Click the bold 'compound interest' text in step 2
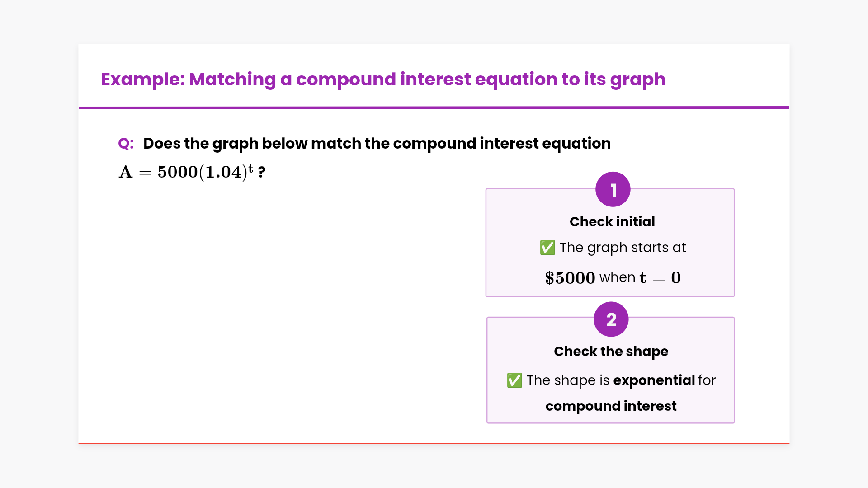Image resolution: width=868 pixels, height=488 pixels. coord(611,406)
